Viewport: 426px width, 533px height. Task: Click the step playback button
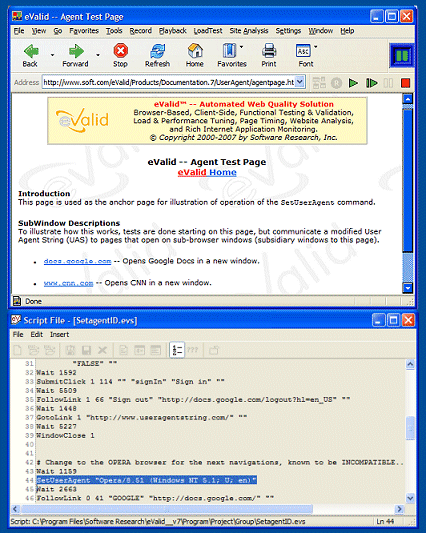(371, 83)
